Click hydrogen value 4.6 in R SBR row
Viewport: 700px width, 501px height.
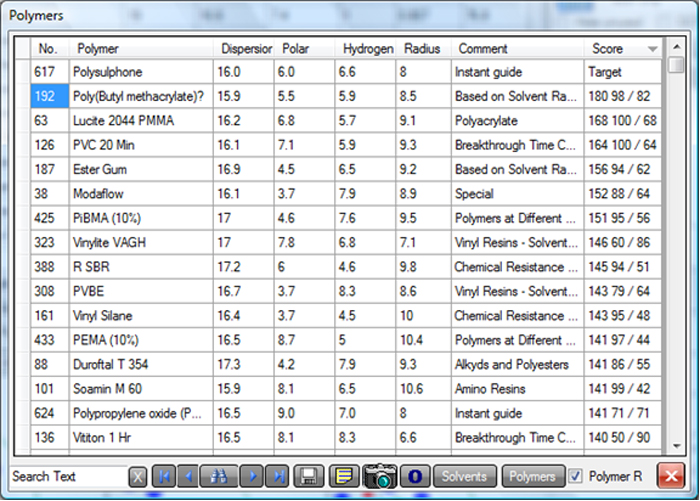[x=365, y=267]
